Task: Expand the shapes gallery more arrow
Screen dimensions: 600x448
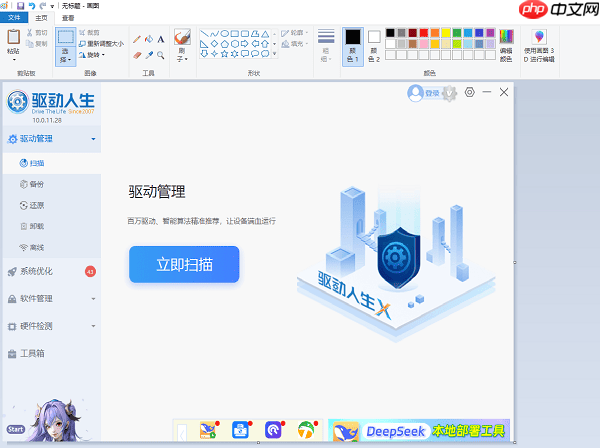Action: tap(274, 54)
